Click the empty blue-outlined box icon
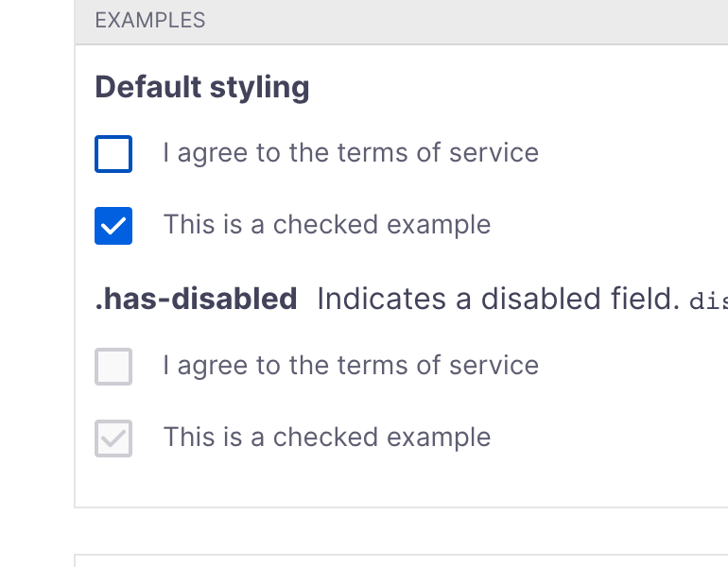This screenshot has width=728, height=567. [x=113, y=154]
